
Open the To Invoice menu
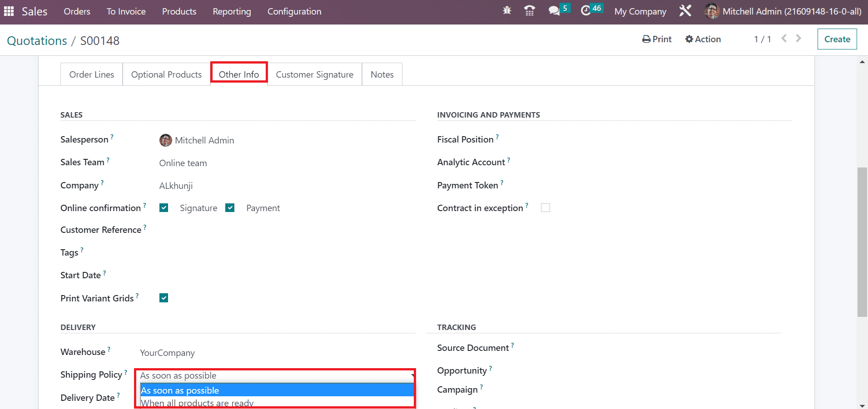pos(126,11)
